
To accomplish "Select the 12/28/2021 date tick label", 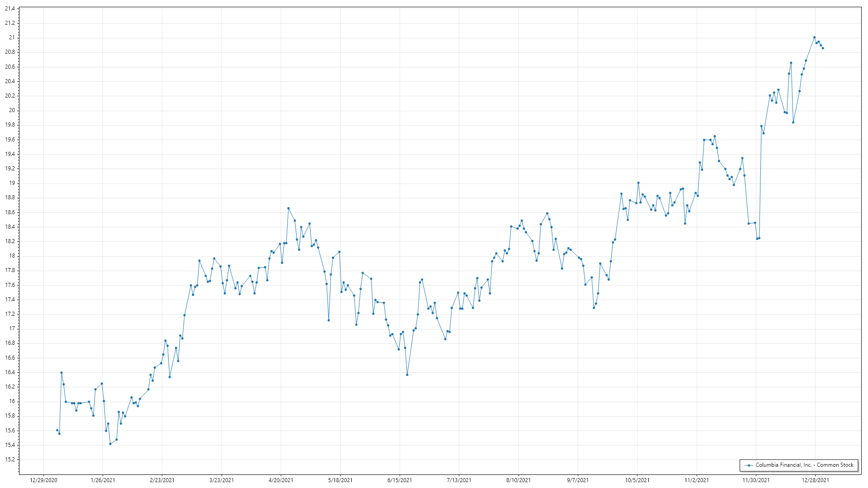I will click(x=815, y=480).
